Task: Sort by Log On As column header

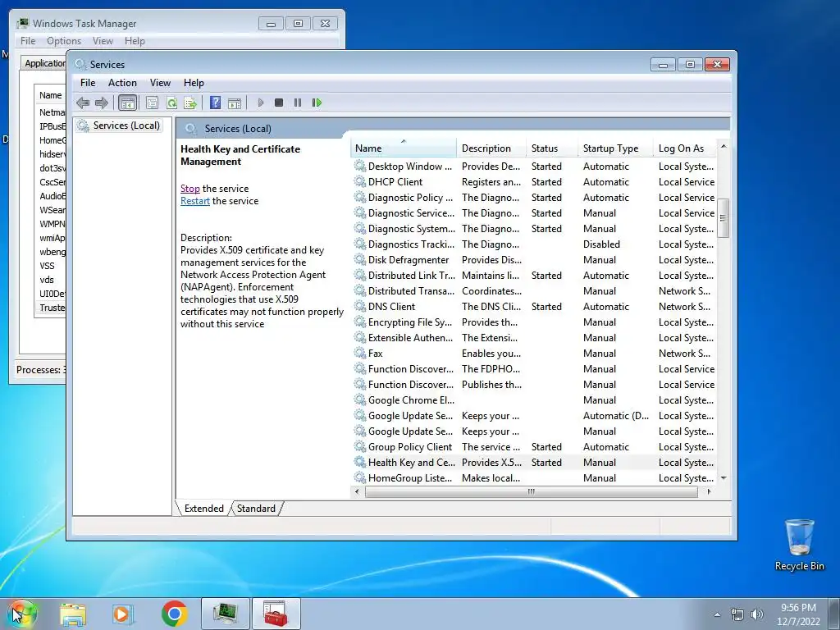Action: [686, 148]
